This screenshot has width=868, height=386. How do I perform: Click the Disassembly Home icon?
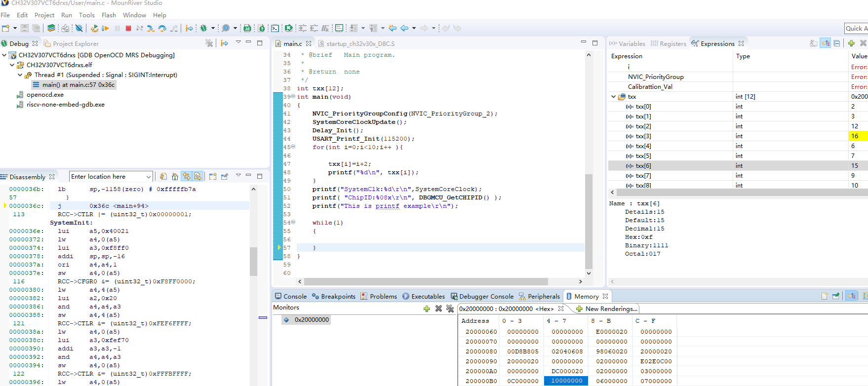(x=175, y=176)
